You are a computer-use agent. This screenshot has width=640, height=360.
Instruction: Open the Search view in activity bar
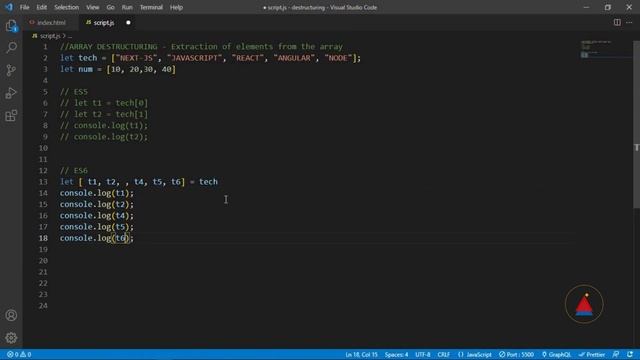click(x=11, y=48)
